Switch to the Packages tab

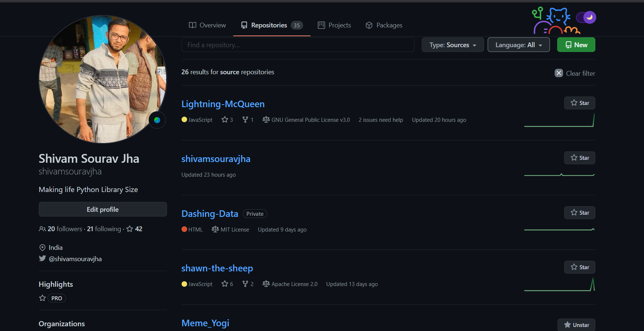tap(384, 25)
